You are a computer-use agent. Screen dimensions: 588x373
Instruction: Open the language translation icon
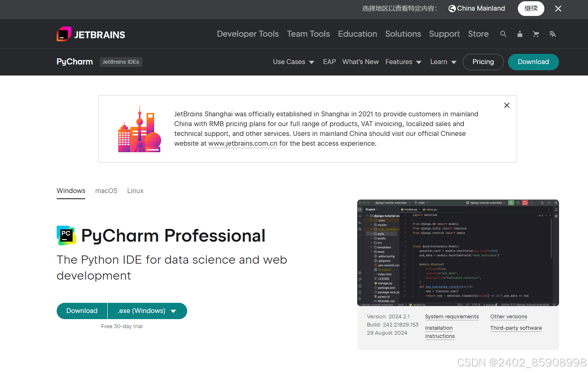pos(553,34)
